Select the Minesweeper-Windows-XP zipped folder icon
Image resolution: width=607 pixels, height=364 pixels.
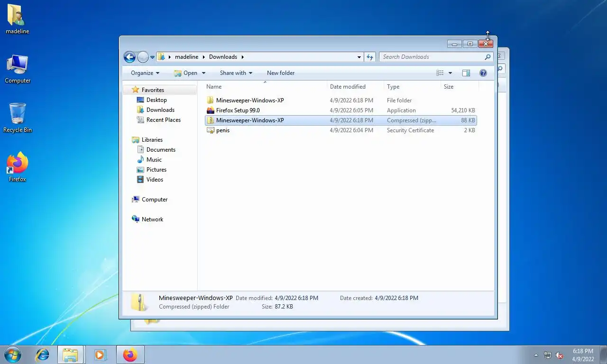click(211, 120)
